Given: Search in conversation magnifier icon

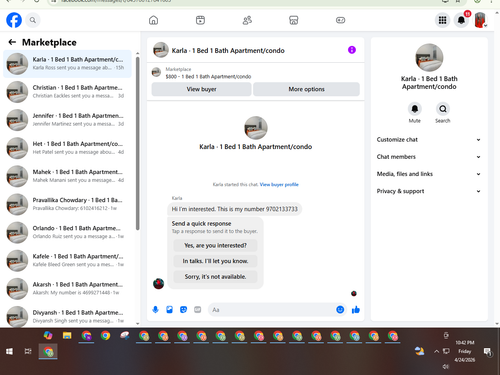Looking at the screenshot, I should [443, 109].
